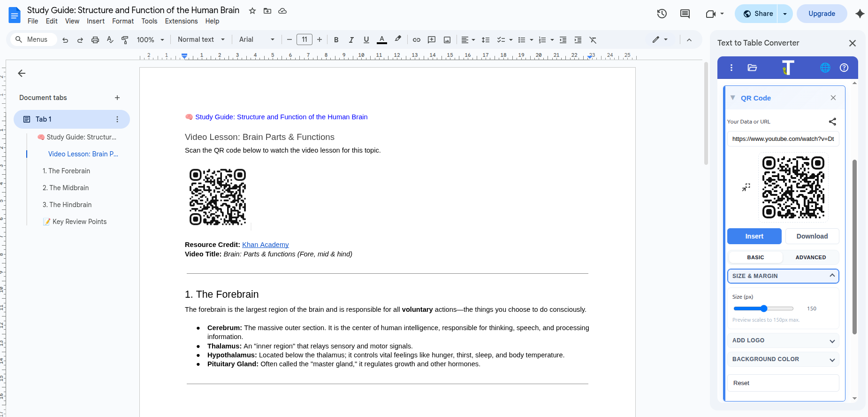Click the Add comment icon
868x417 pixels.
pos(432,40)
